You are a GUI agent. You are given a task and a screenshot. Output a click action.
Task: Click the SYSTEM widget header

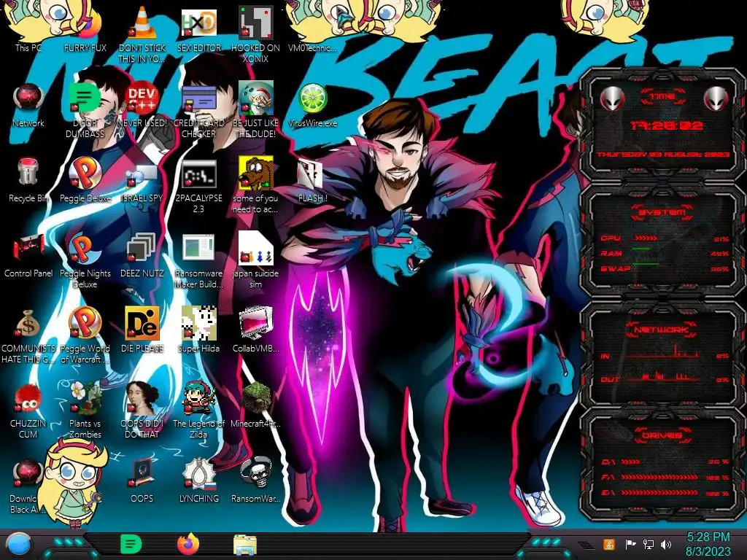(662, 212)
